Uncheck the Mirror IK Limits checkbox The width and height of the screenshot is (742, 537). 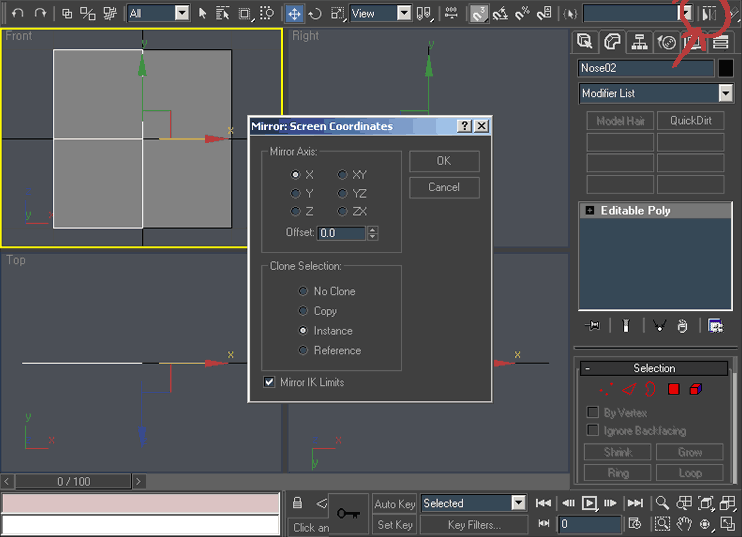[x=269, y=382]
